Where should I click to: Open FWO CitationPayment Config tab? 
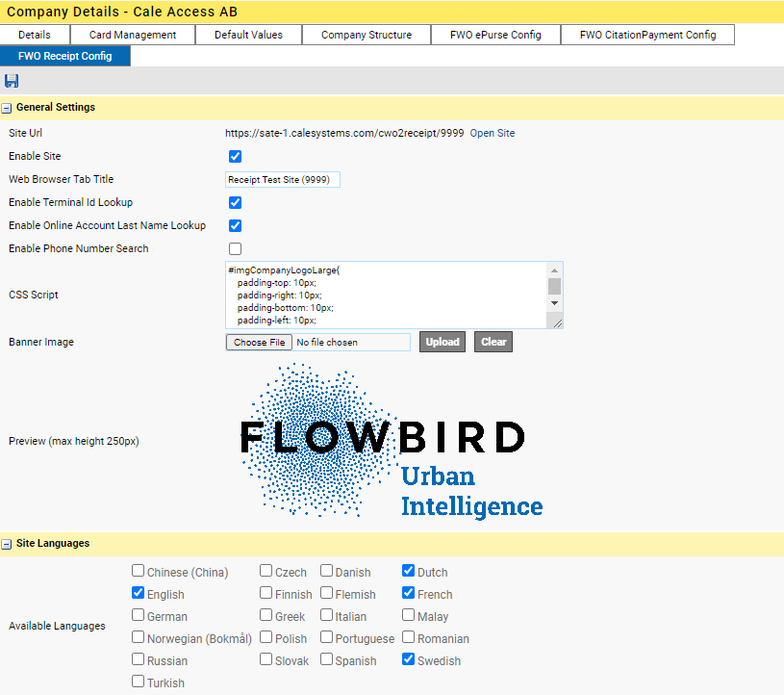point(648,35)
